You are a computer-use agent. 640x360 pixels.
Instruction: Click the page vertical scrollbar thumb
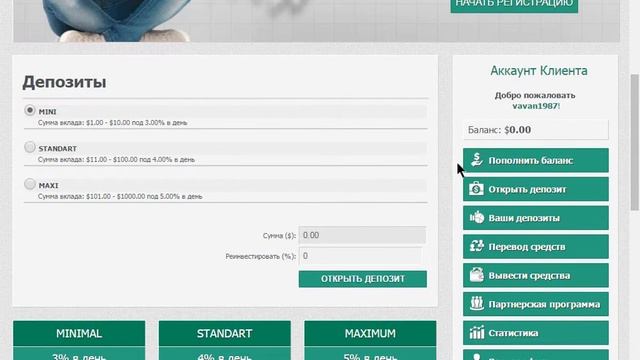[x=635, y=142]
